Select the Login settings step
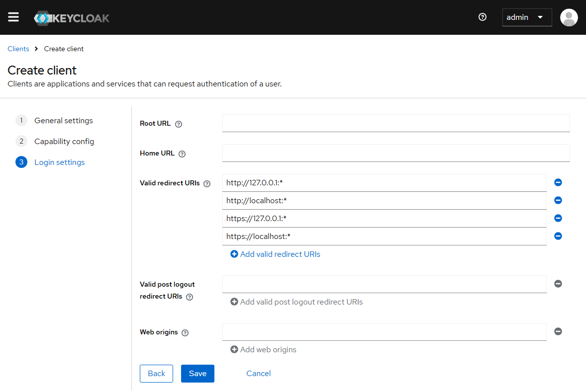The width and height of the screenshot is (586, 392). point(59,162)
